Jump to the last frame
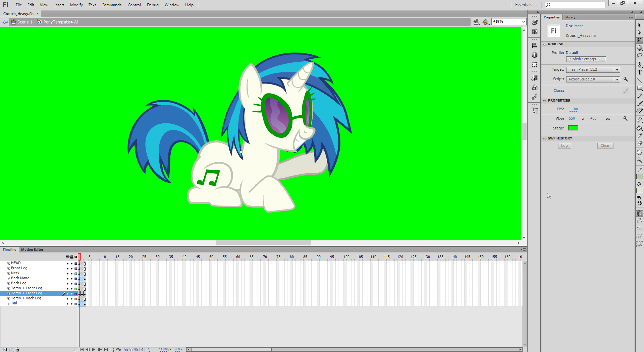 click(x=106, y=349)
